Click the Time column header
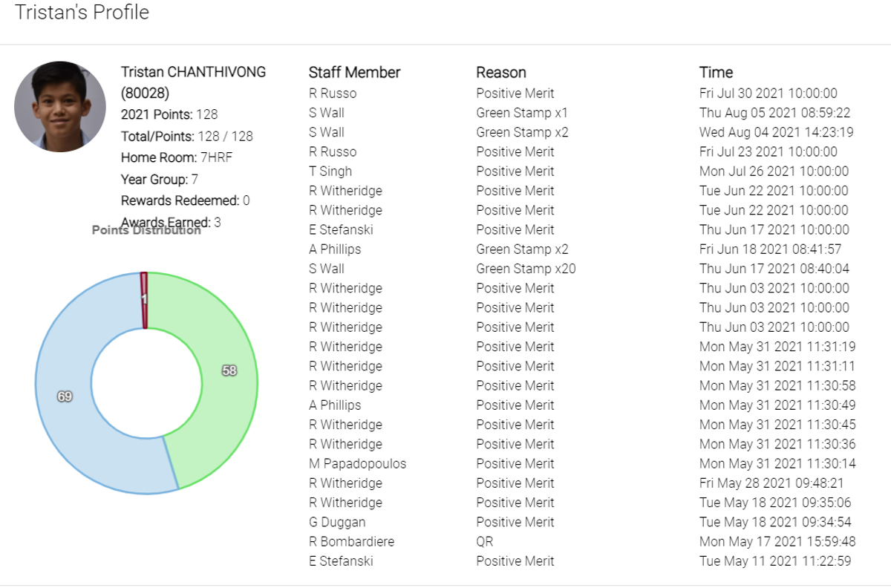Image resolution: width=891 pixels, height=588 pixels. [716, 72]
